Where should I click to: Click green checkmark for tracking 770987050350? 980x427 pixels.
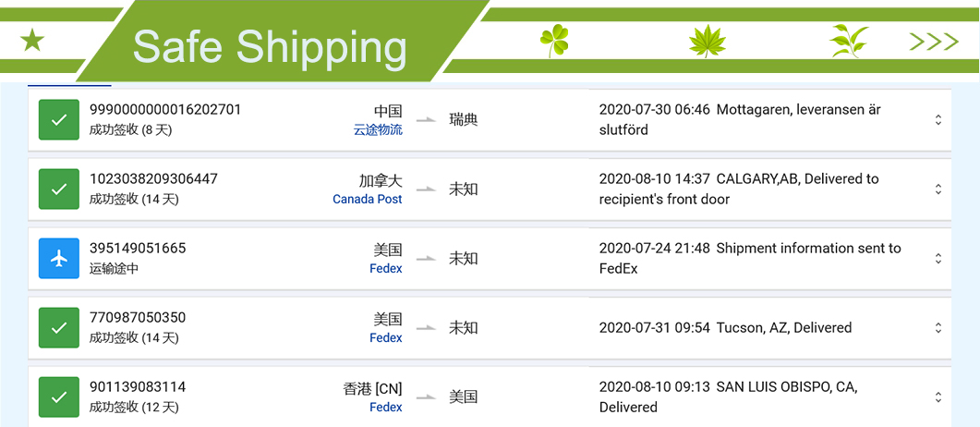point(59,327)
